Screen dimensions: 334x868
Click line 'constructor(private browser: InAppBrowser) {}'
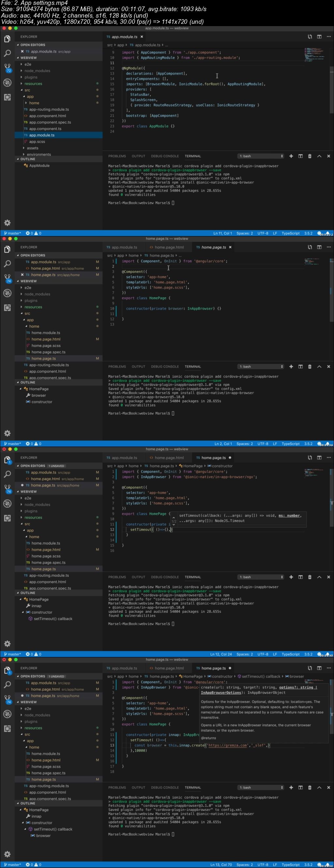coord(174,308)
